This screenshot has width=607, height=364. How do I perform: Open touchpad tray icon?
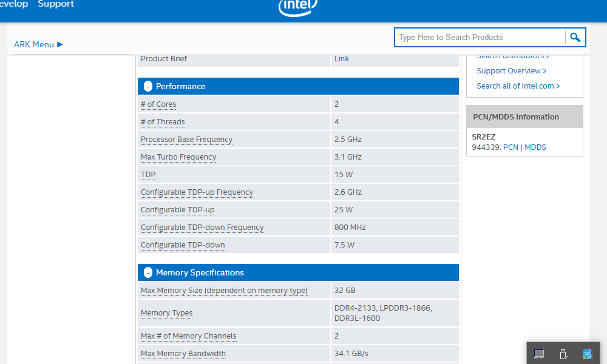click(x=539, y=354)
